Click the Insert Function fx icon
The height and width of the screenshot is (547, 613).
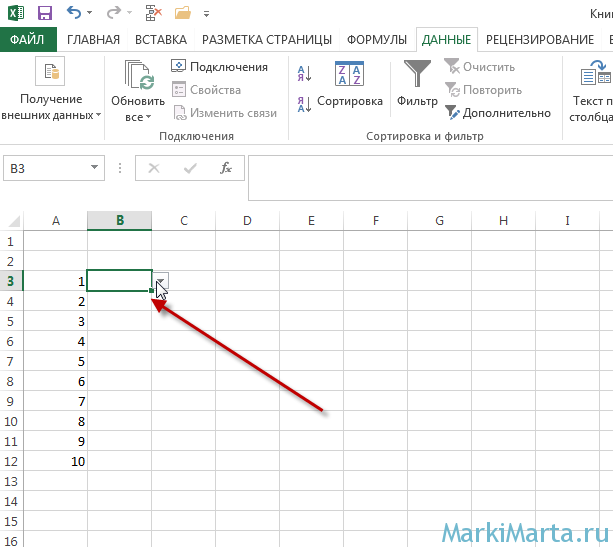pyautogui.click(x=226, y=168)
